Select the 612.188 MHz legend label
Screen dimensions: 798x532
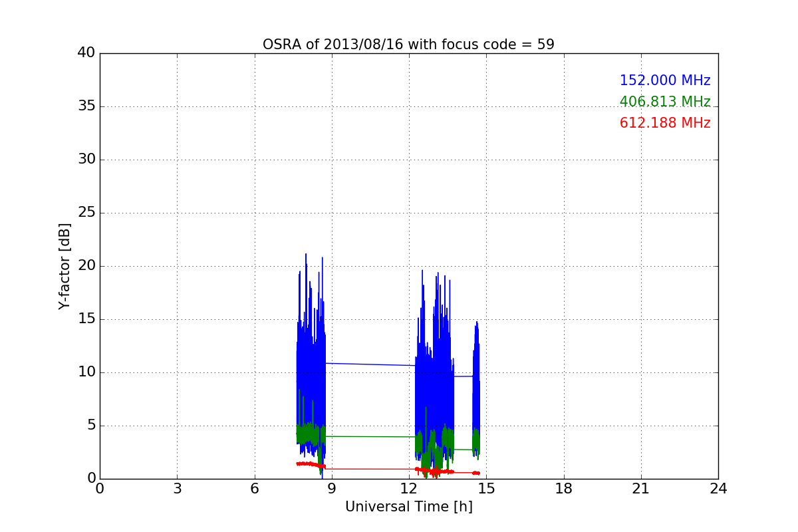[x=665, y=123]
